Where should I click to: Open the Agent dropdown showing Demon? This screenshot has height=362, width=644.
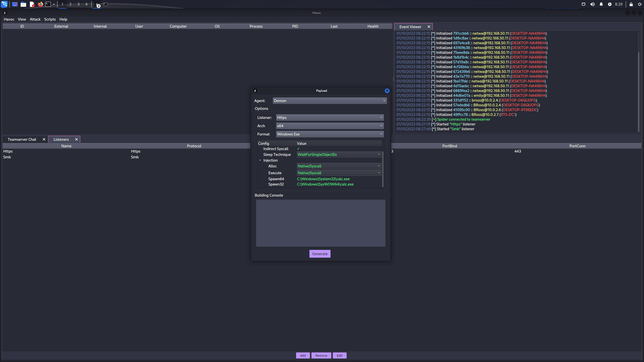329,101
